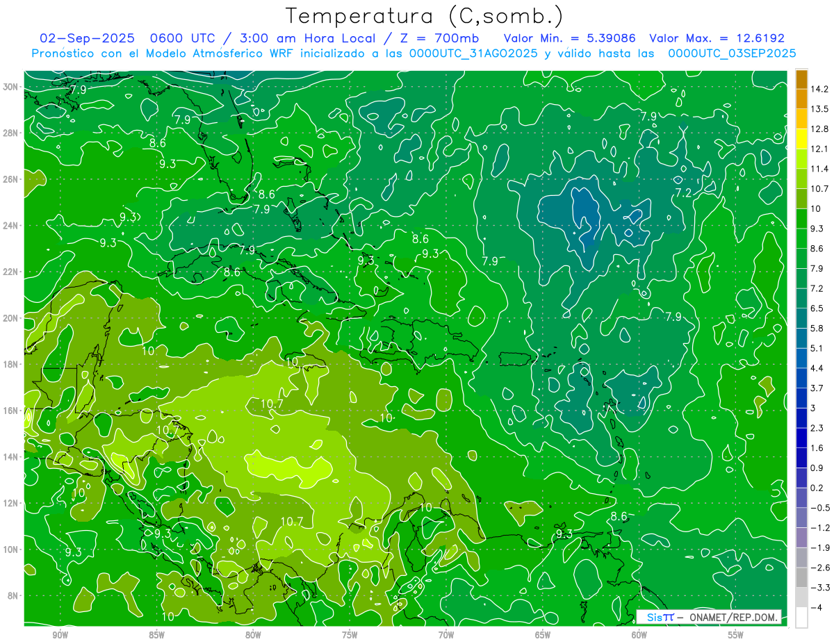
Task: Click the 1.6 value in the color legend
Action: 818,448
